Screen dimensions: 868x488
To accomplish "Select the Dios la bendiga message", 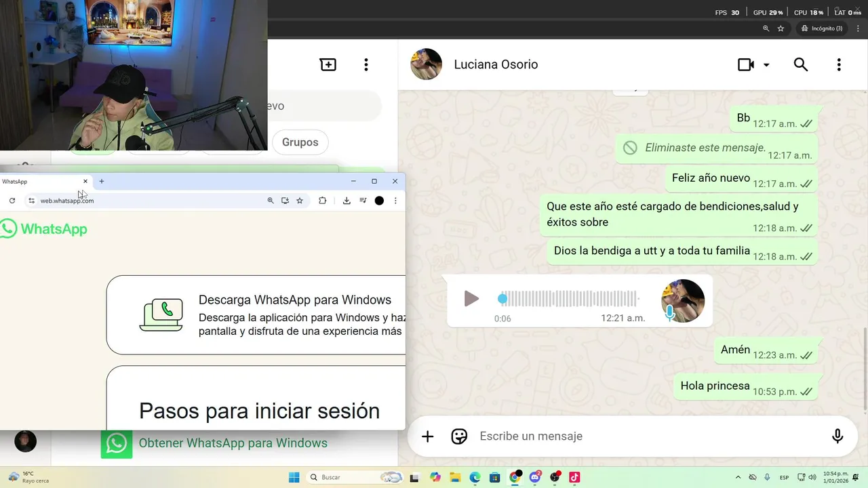I will click(x=682, y=251).
